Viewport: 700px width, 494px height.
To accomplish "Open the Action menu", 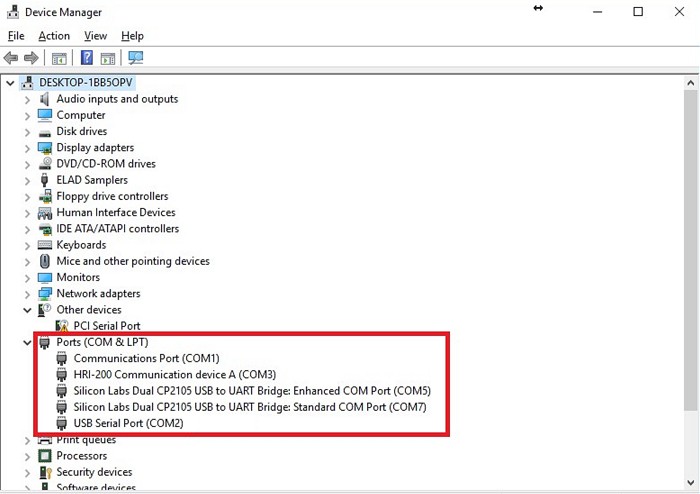I will point(54,36).
